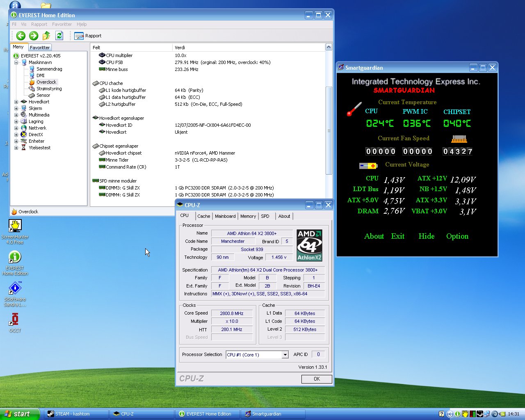This screenshot has width=525, height=420.
Task: Open the Processor Selection dropdown in CPU-Z
Action: tap(285, 355)
